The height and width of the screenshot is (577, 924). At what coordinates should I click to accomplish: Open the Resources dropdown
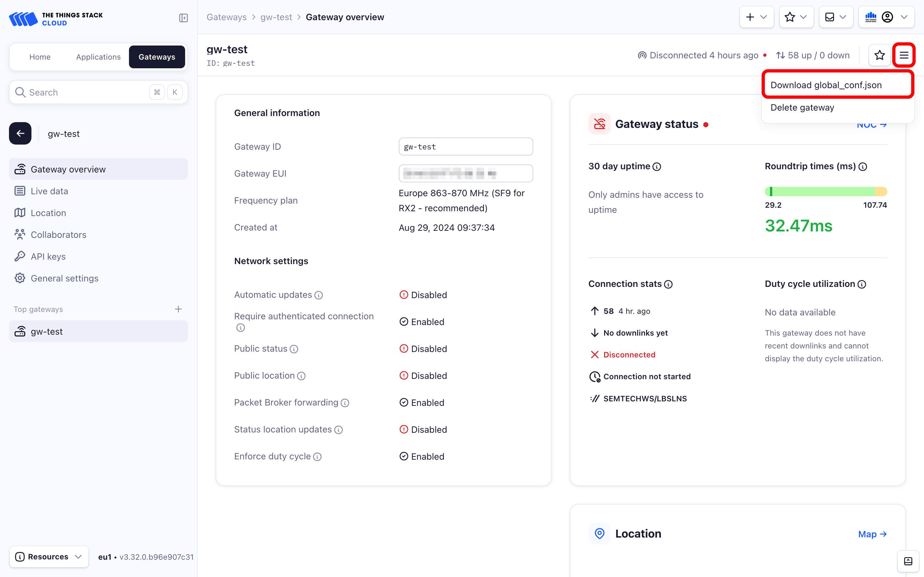pos(49,557)
